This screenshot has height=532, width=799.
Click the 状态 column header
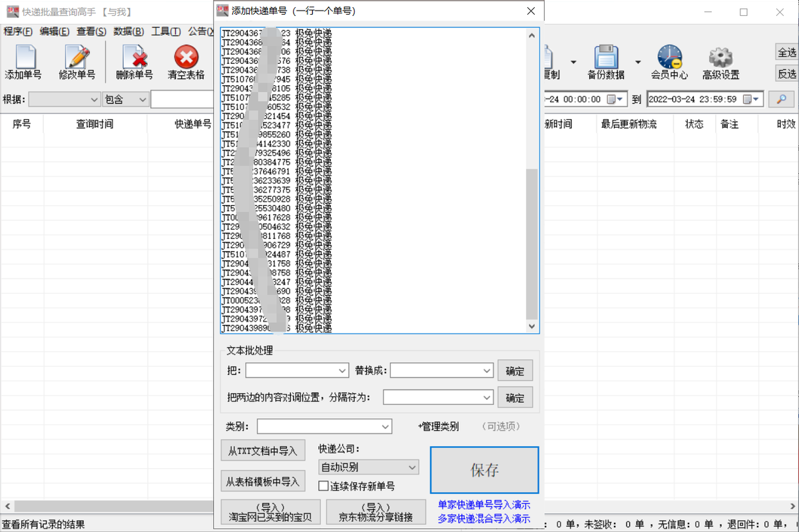694,124
